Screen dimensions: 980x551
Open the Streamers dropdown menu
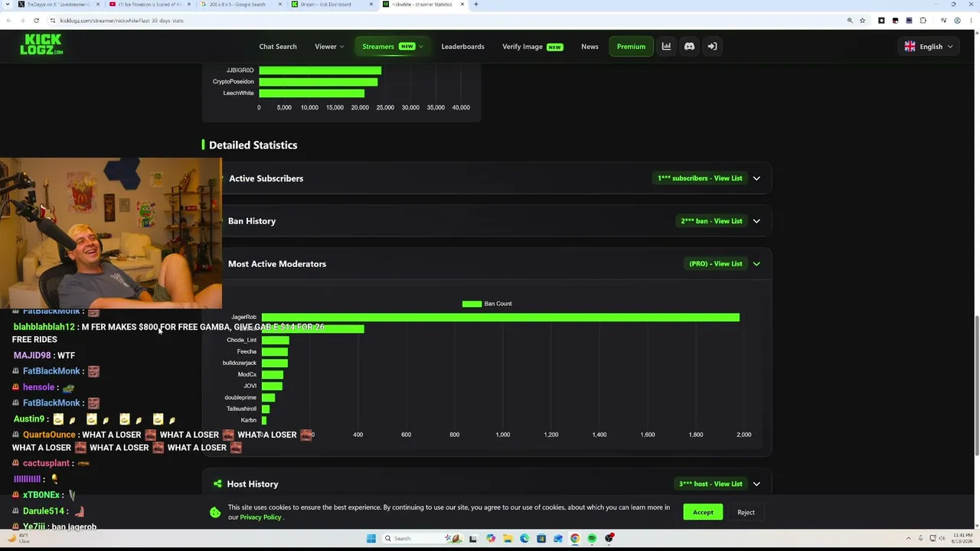click(x=392, y=47)
